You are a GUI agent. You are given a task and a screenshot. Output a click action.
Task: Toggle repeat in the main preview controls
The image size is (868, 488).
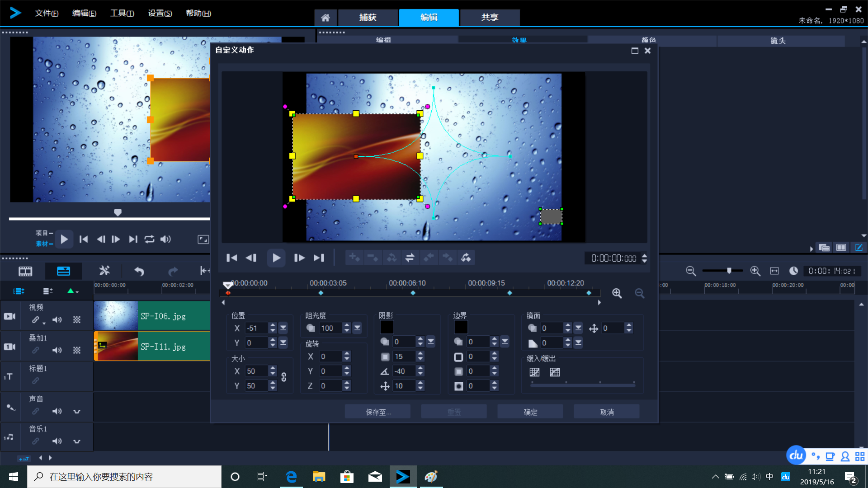[x=149, y=239]
